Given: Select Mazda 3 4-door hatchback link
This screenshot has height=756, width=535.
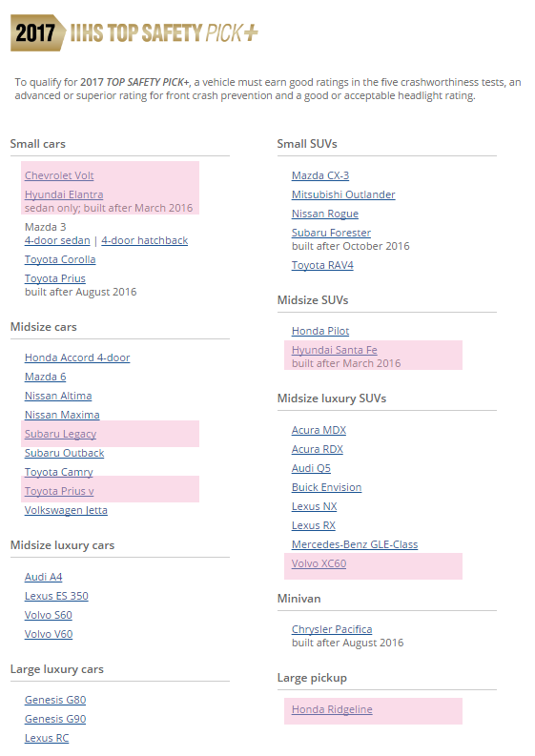Looking at the screenshot, I should click(x=144, y=240).
